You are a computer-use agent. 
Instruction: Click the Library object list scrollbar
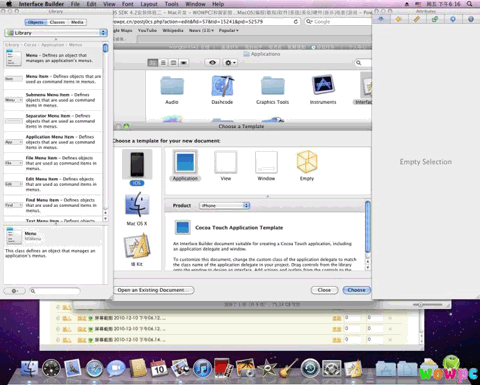(105, 48)
